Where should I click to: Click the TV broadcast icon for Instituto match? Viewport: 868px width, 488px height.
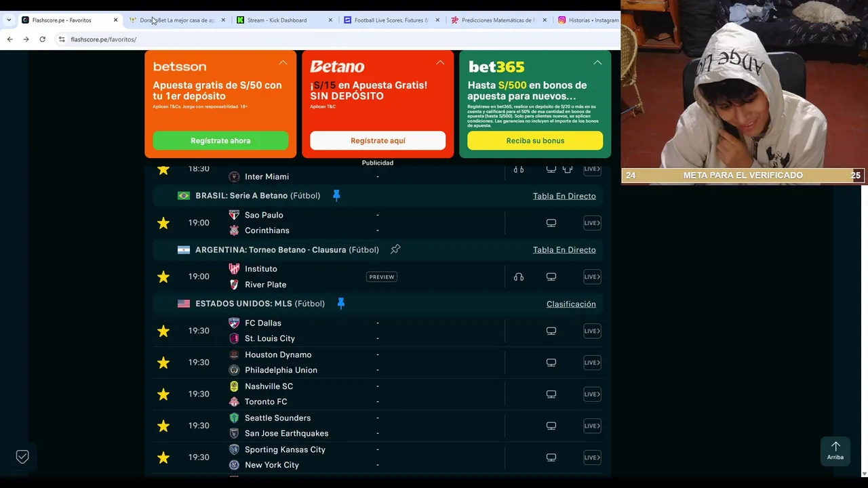[x=551, y=277]
